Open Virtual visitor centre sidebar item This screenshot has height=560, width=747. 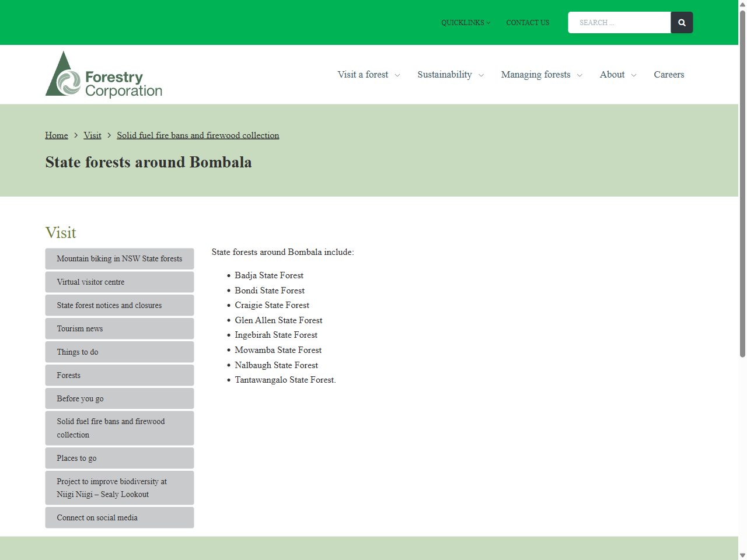(120, 282)
